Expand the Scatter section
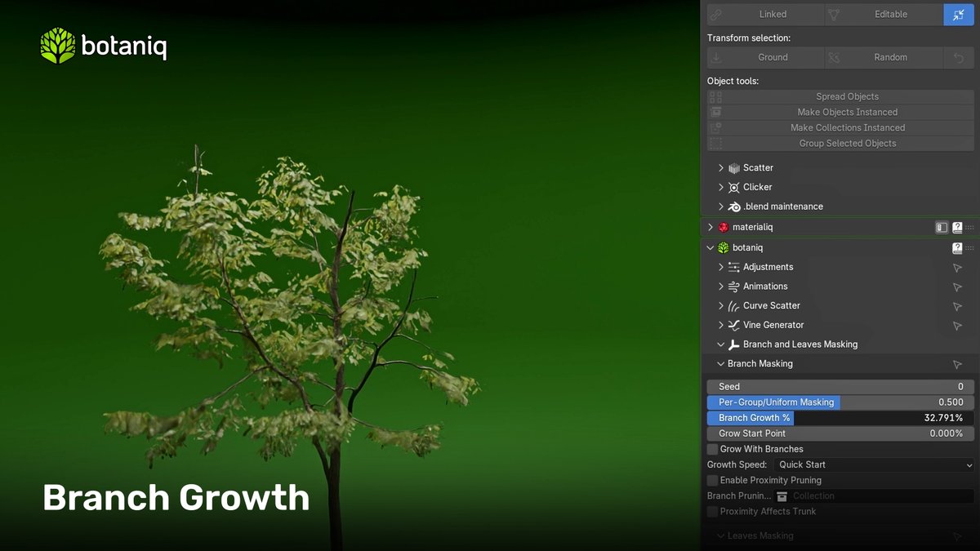Image resolution: width=980 pixels, height=551 pixels. [721, 168]
